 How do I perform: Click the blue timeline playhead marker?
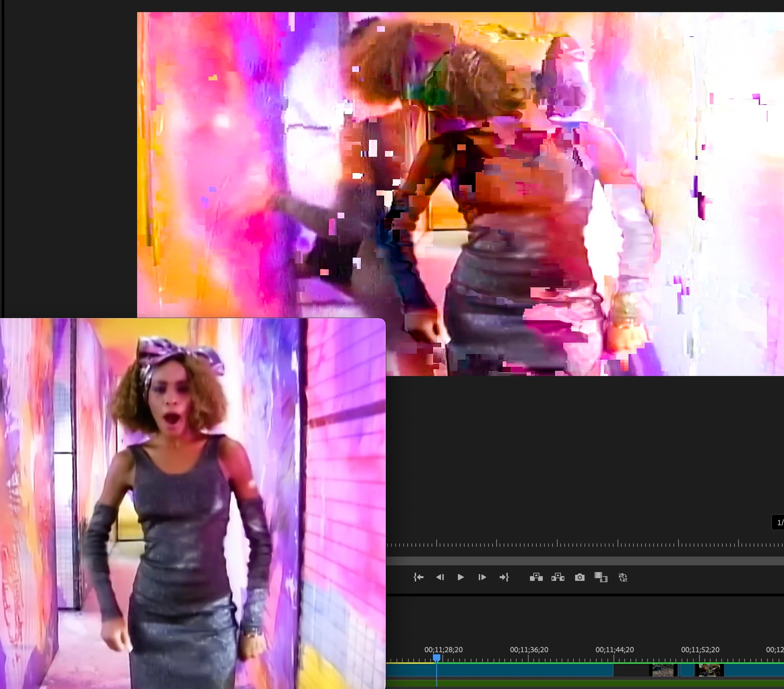(x=437, y=658)
